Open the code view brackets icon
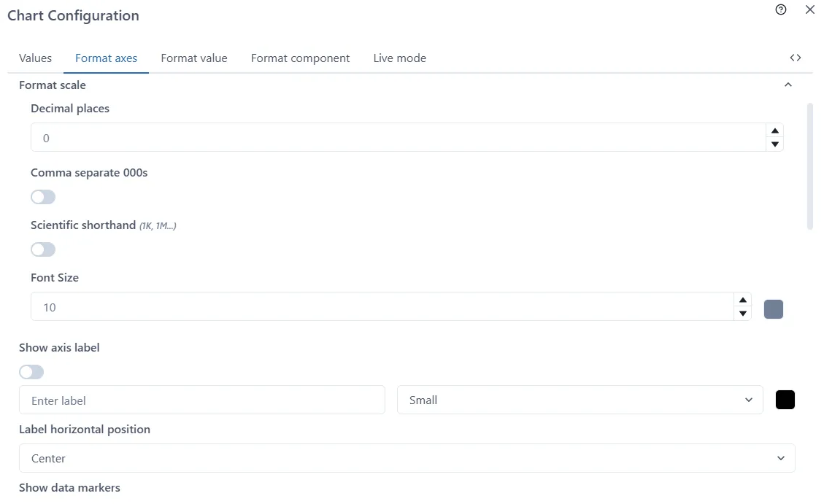 [x=796, y=58]
